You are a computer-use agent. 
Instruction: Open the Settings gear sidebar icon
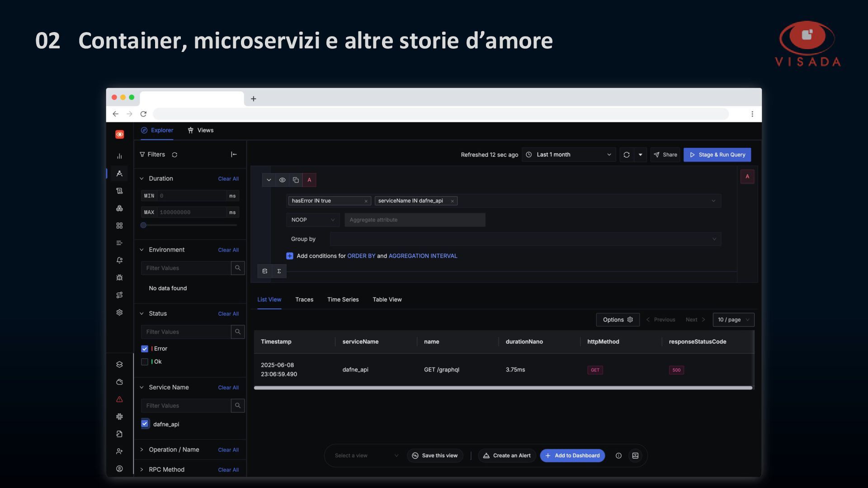(119, 312)
